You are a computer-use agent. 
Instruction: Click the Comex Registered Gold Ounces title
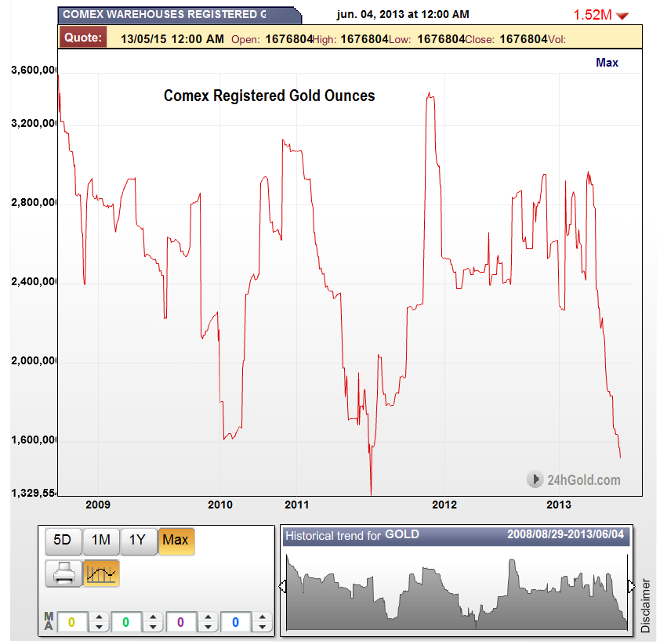click(x=270, y=96)
